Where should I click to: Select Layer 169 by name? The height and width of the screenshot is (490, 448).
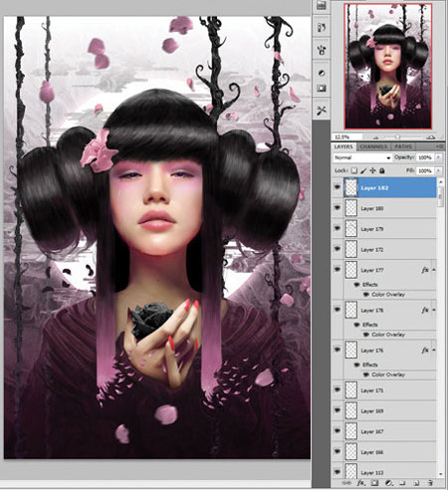372,411
